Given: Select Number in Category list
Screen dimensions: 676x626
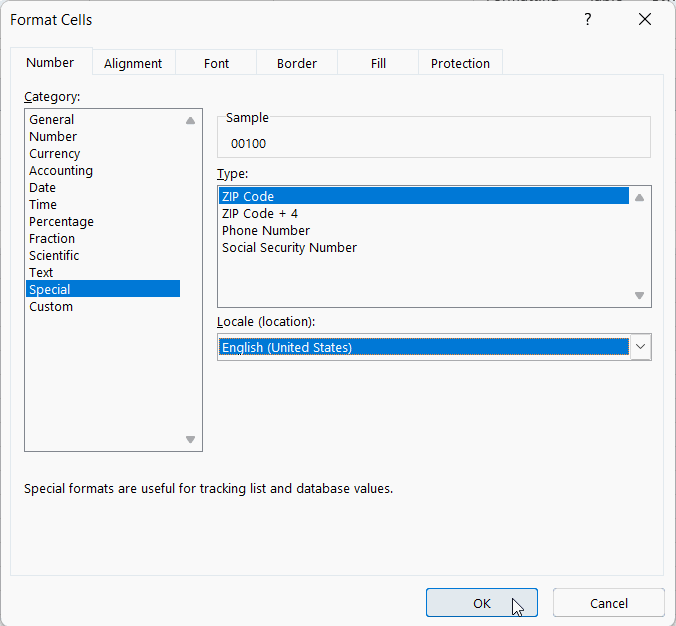Looking at the screenshot, I should tap(103, 137).
